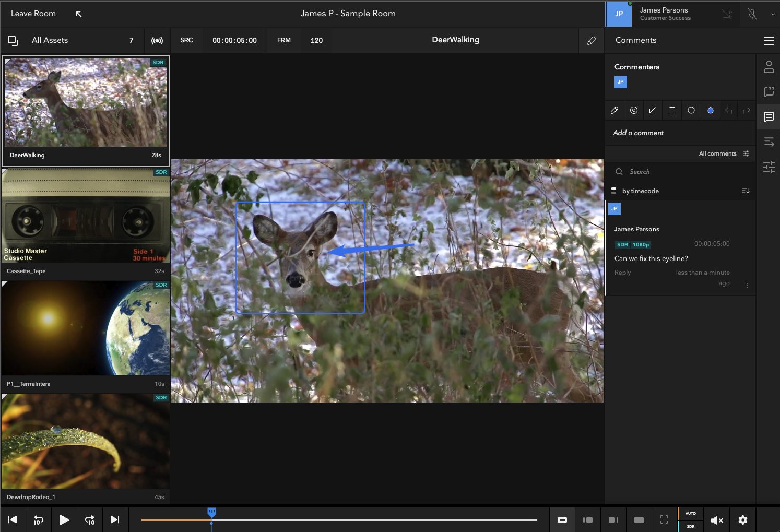Select the circle annotation tool
780x532 pixels.
(x=691, y=110)
